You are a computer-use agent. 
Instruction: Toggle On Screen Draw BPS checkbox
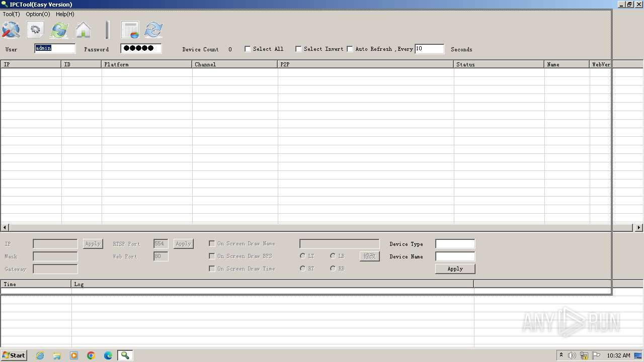click(x=212, y=256)
